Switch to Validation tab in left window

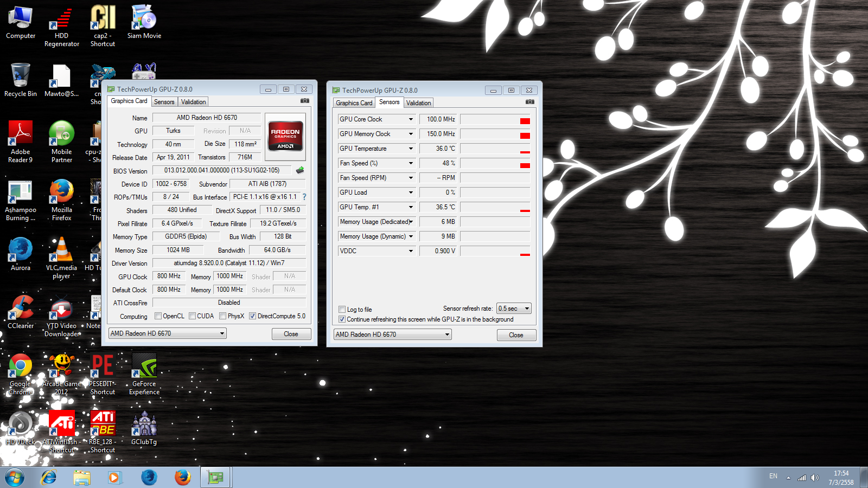pos(193,102)
